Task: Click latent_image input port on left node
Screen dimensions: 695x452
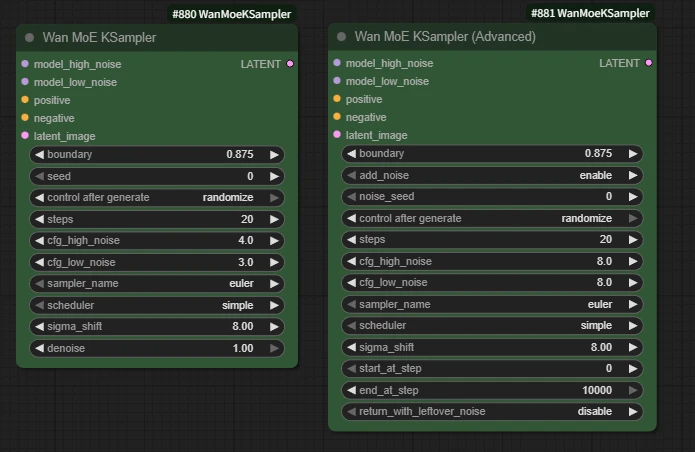Action: coord(25,136)
